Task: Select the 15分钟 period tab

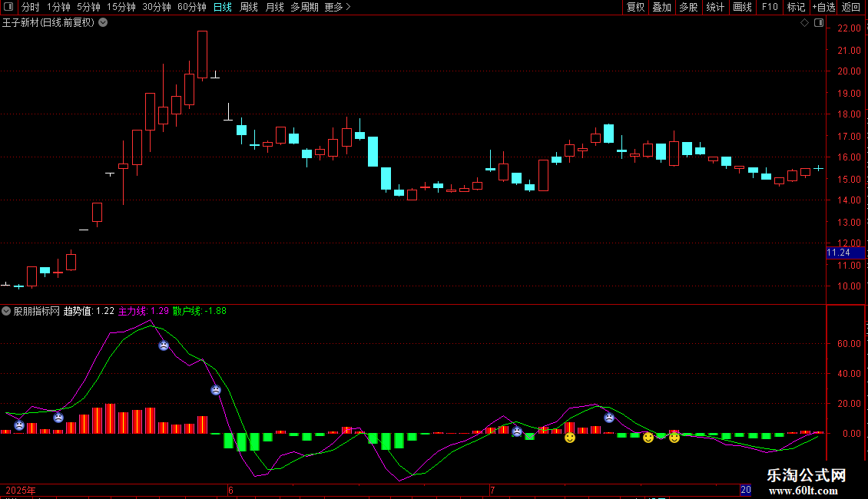Action: click(x=121, y=7)
